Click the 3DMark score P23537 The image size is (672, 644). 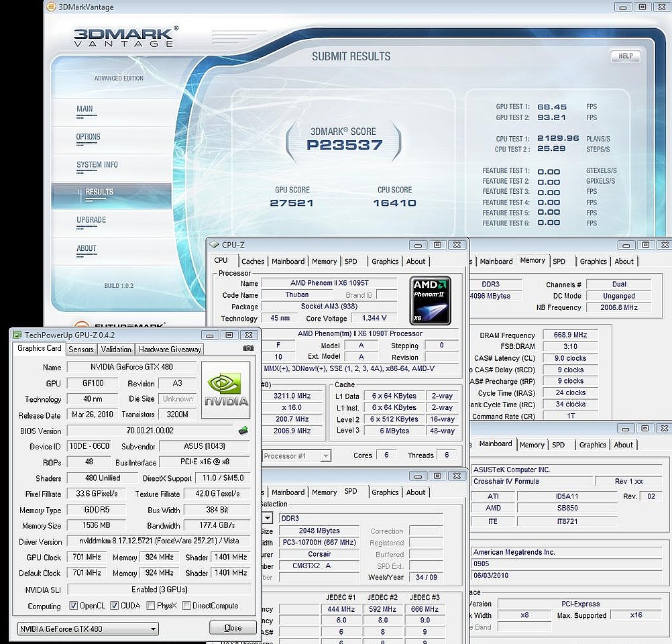point(344,145)
